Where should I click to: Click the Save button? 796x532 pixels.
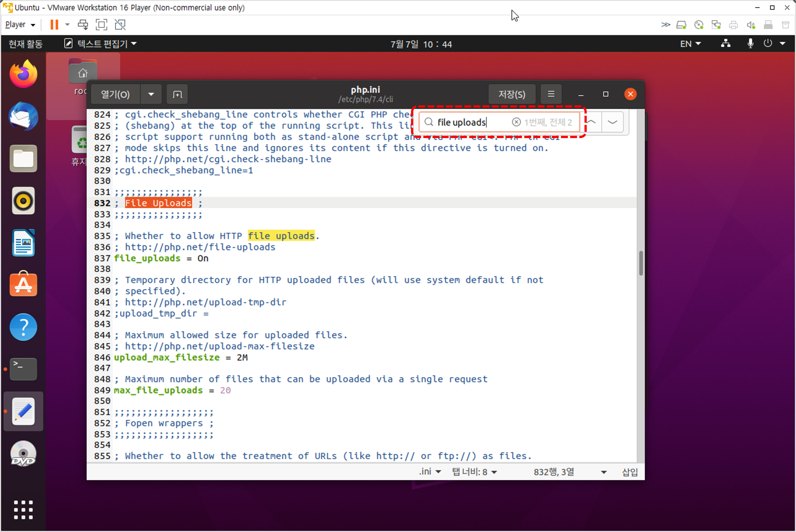[512, 94]
